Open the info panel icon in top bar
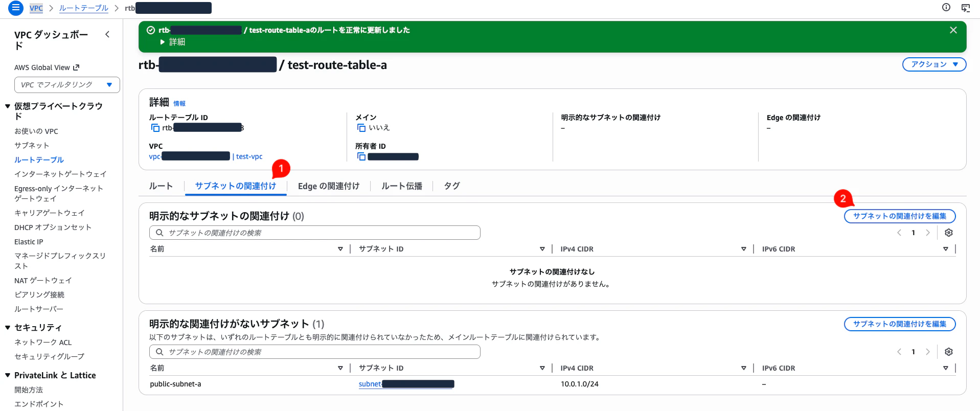 coord(946,7)
